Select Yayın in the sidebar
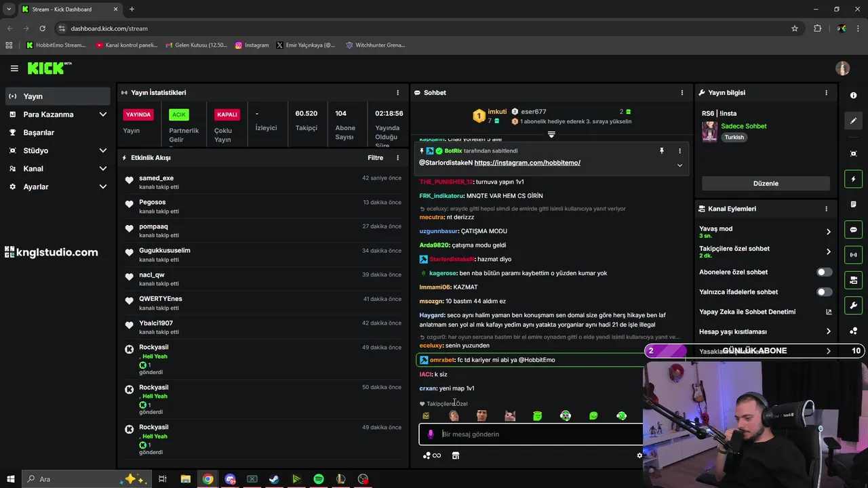The width and height of the screenshot is (868, 488). pos(57,96)
